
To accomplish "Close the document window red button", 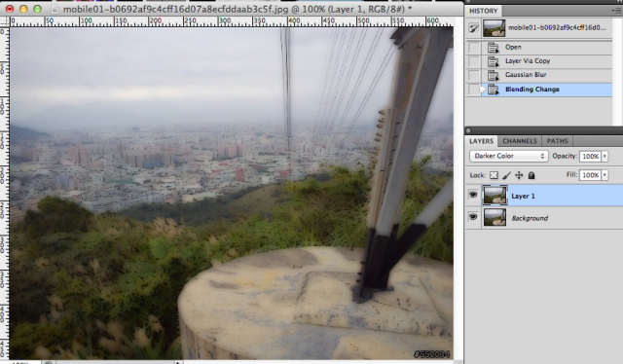I will point(10,9).
